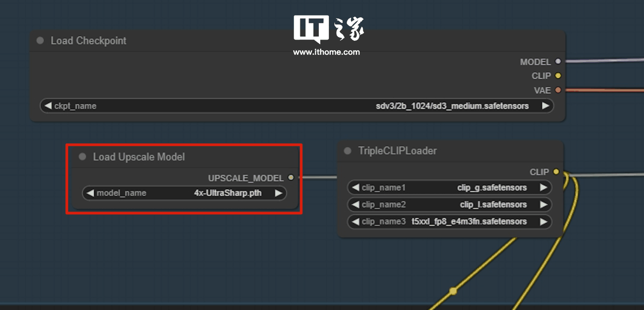Open the clip_name2 clip_l.safetensors dropdown

pyautogui.click(x=449, y=205)
